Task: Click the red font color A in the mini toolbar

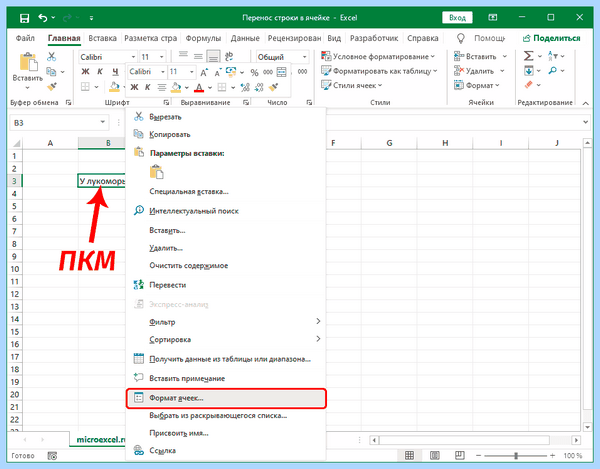Action: click(x=199, y=88)
